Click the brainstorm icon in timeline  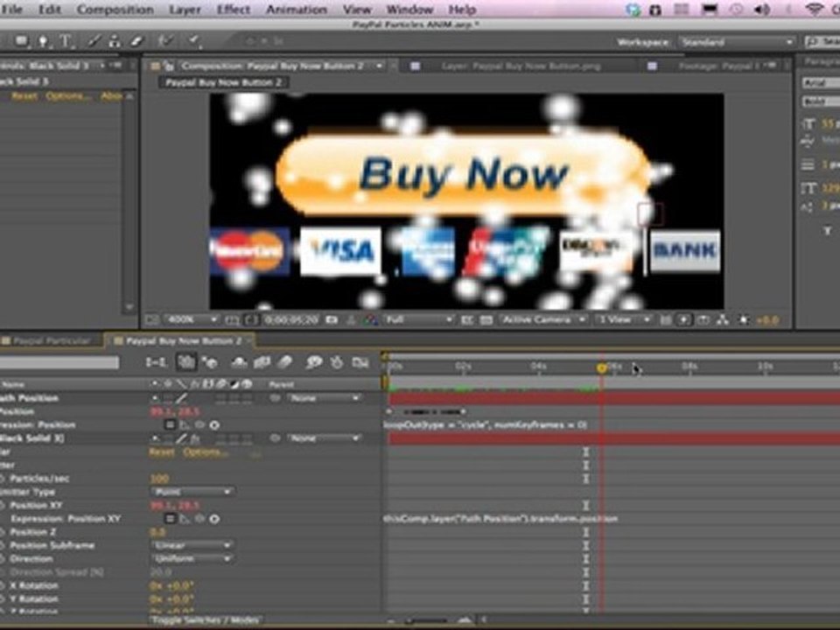[x=313, y=362]
